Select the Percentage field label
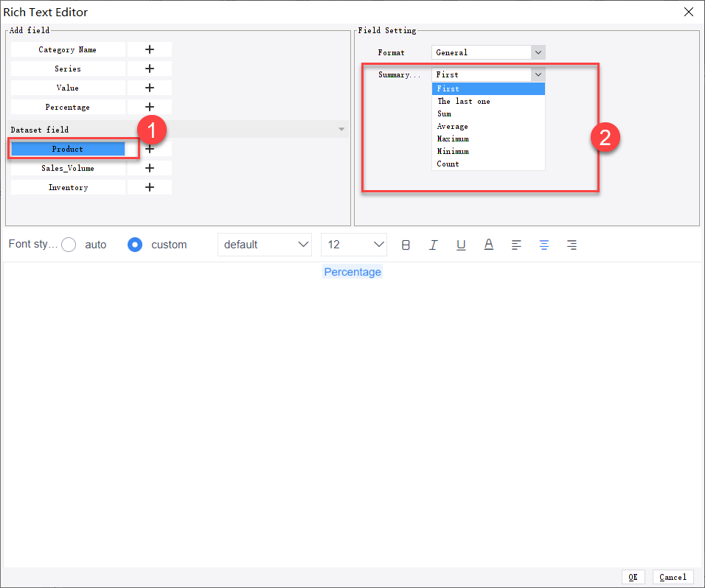This screenshot has width=705, height=588. (68, 107)
